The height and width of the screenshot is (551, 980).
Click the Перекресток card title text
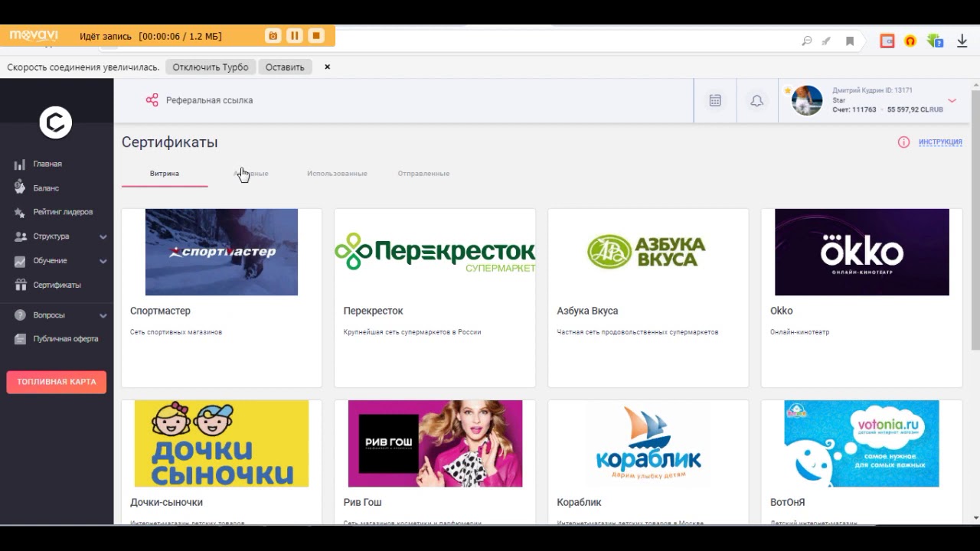tap(373, 311)
